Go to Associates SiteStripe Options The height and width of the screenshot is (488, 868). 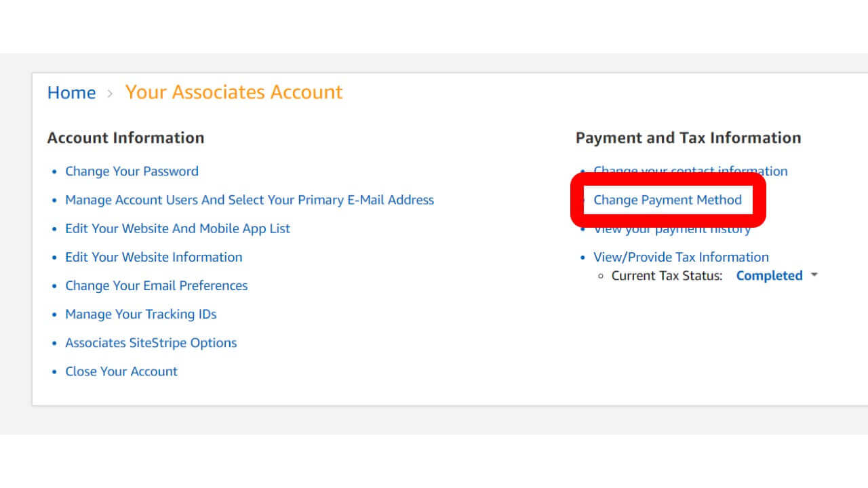point(151,342)
